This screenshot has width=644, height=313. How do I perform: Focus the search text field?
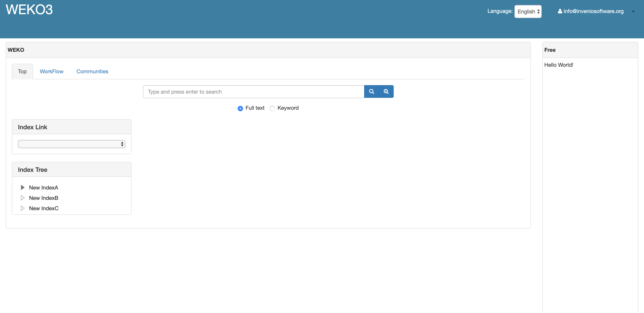pos(253,91)
